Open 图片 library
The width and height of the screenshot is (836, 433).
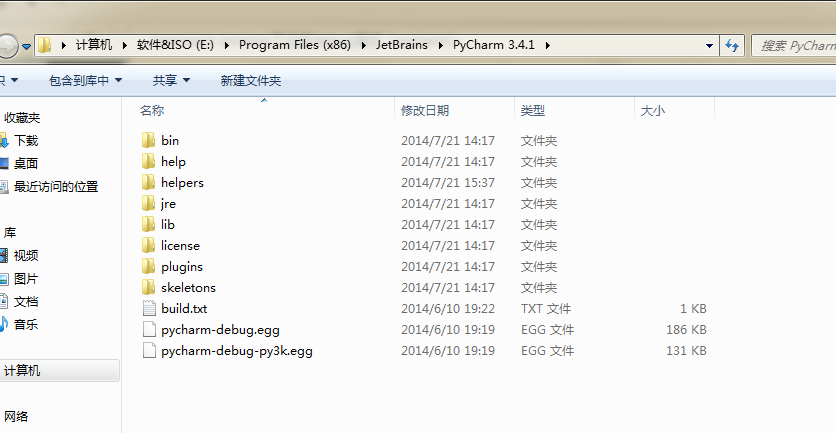[x=26, y=278]
